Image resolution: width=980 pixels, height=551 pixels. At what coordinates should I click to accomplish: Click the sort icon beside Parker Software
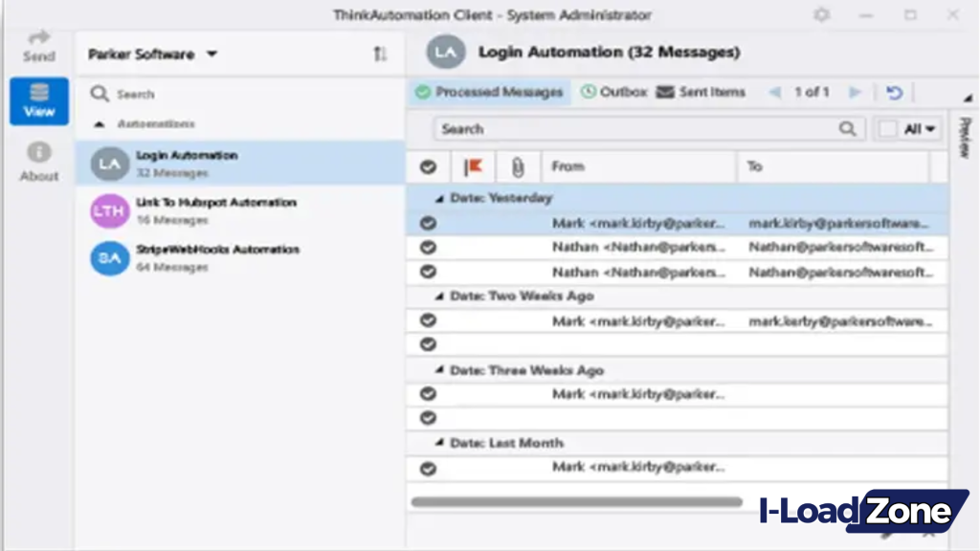point(380,55)
